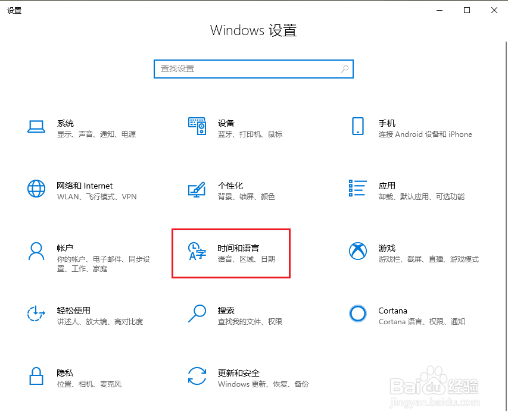Click the 系统 category title
This screenshot has height=420, width=508.
tap(65, 123)
